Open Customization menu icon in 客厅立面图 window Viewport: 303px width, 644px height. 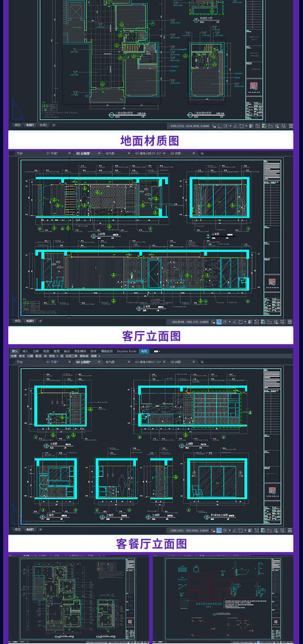pos(290,322)
